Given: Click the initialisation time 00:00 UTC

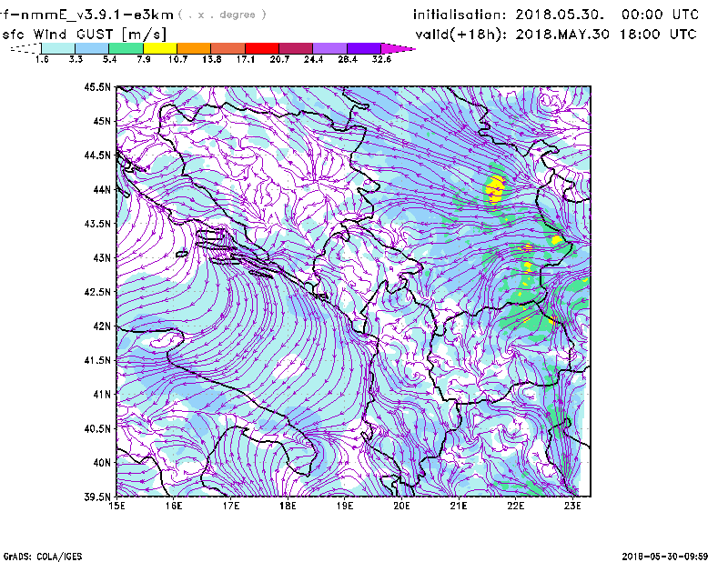Looking at the screenshot, I should pyautogui.click(x=660, y=15).
